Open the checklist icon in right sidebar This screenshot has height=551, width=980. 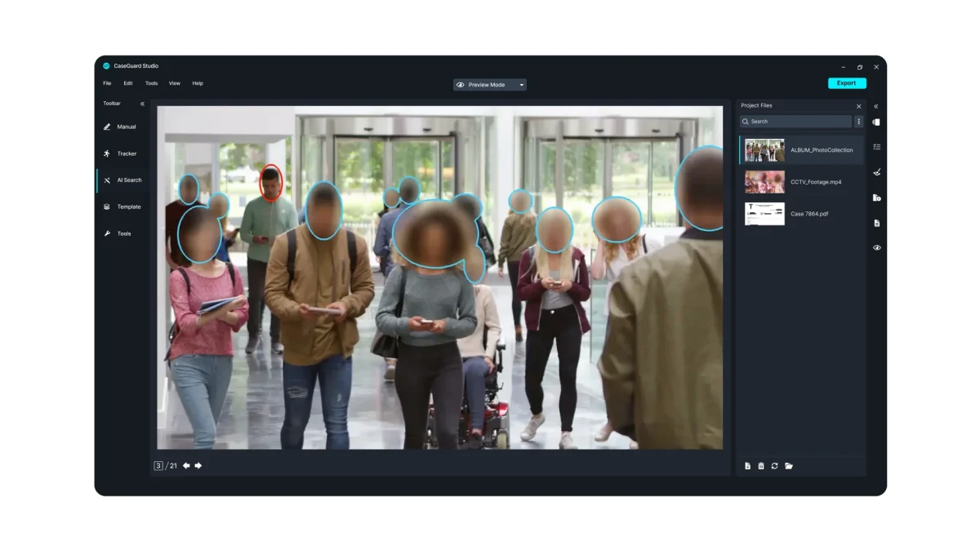pos(876,147)
